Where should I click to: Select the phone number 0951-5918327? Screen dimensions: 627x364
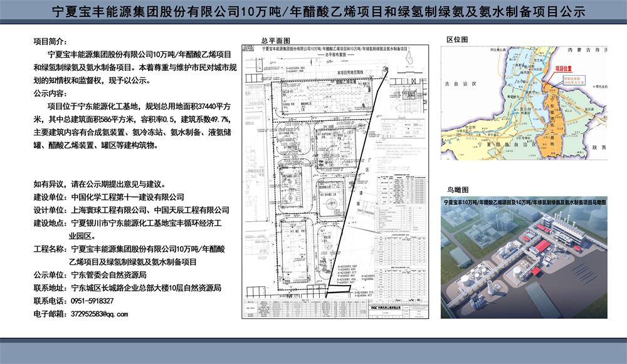pyautogui.click(x=92, y=301)
